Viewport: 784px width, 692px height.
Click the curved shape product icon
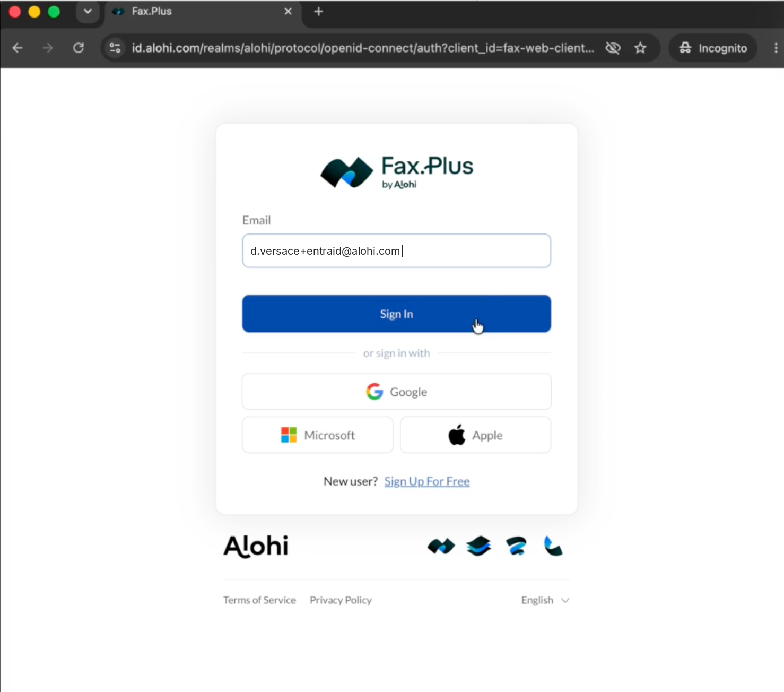coord(553,546)
